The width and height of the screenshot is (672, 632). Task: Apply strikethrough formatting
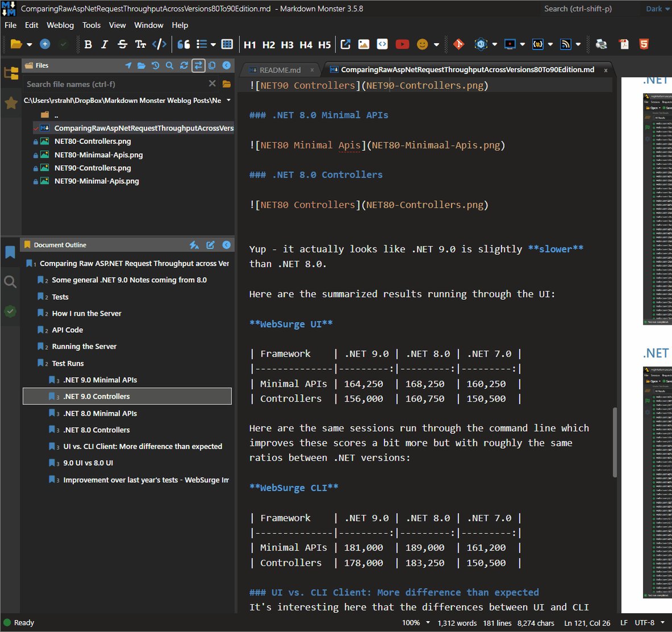point(122,44)
